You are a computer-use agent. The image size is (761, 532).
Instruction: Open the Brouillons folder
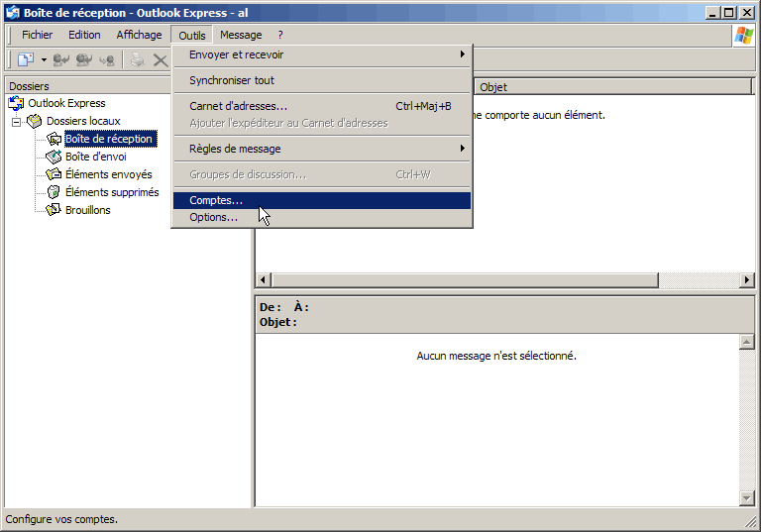point(87,210)
